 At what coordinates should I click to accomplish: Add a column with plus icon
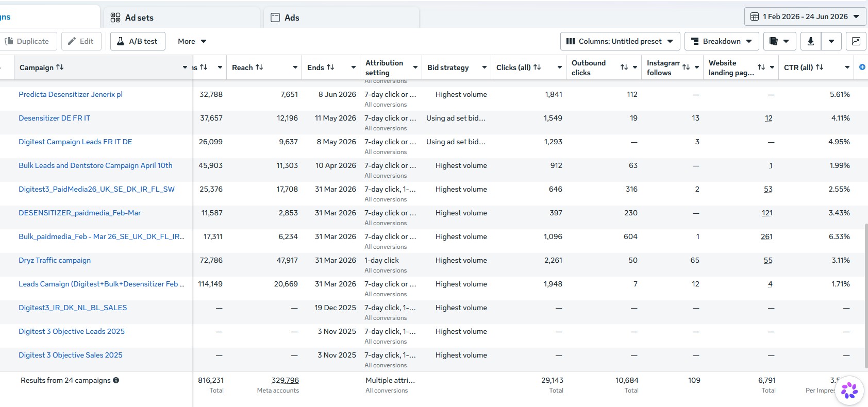pyautogui.click(x=862, y=67)
